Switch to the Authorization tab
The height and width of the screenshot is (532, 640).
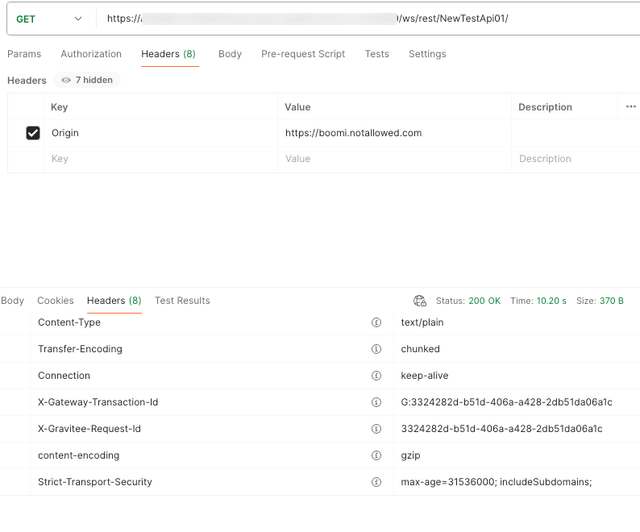(91, 54)
